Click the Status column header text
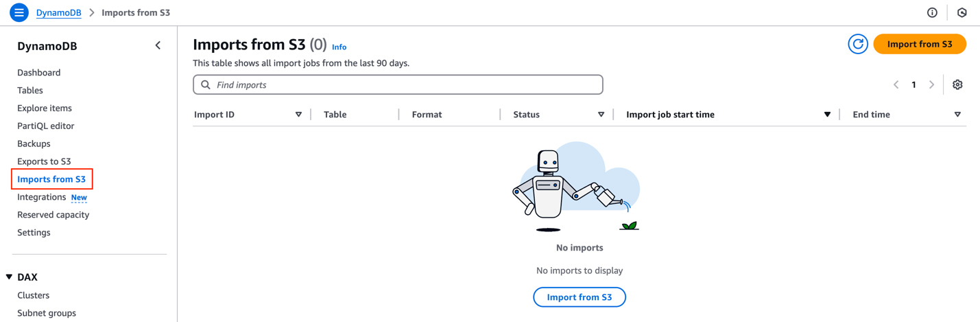This screenshot has width=980, height=322. click(527, 115)
